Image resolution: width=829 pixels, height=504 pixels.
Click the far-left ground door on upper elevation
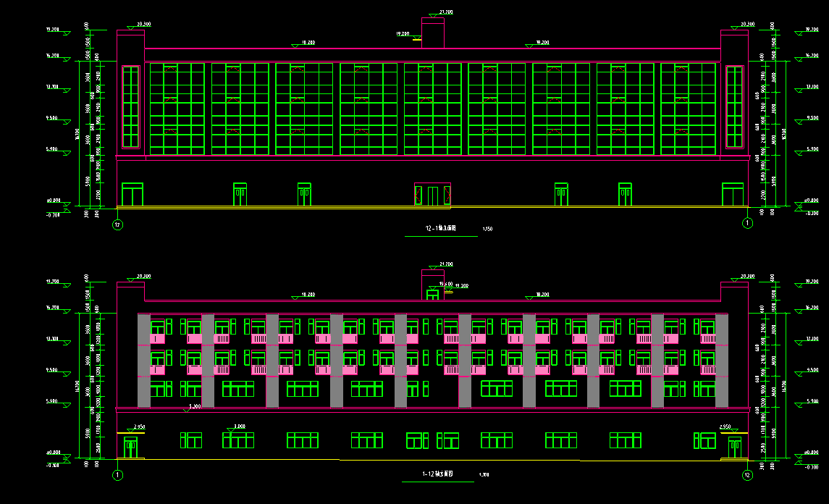[132, 195]
